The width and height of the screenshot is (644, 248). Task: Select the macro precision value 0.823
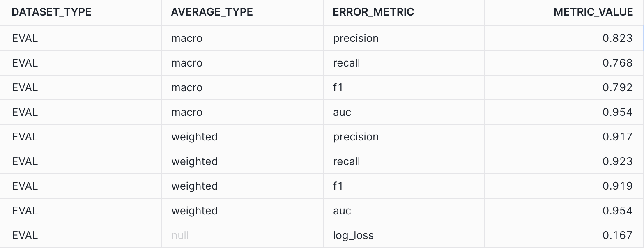pyautogui.click(x=617, y=38)
